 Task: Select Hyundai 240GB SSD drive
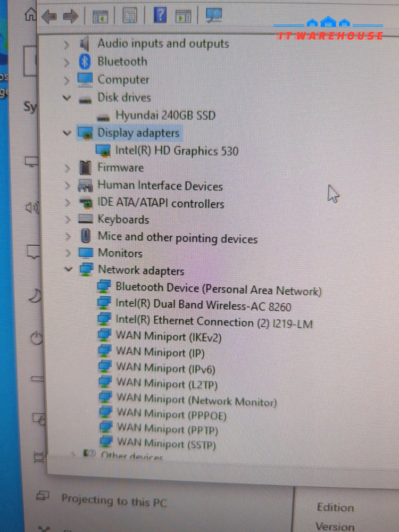(x=165, y=115)
